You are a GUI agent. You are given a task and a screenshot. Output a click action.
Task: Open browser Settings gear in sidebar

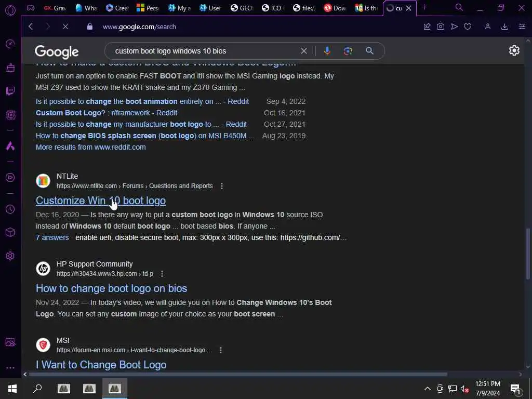point(10,256)
